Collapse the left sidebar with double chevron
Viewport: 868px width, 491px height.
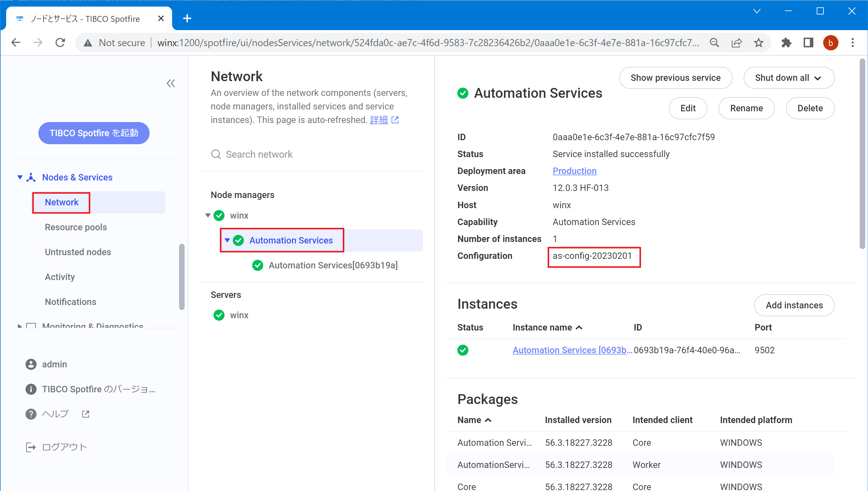coord(171,83)
